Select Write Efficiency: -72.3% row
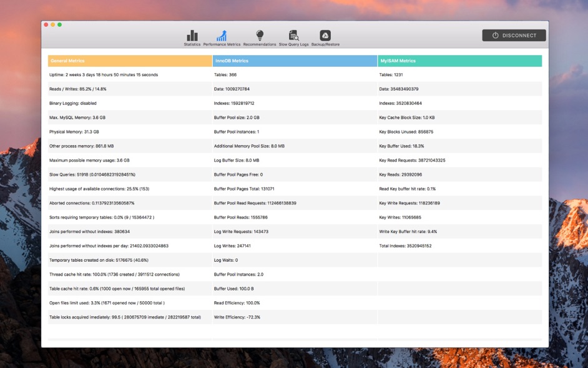The width and height of the screenshot is (588, 368). [295, 317]
